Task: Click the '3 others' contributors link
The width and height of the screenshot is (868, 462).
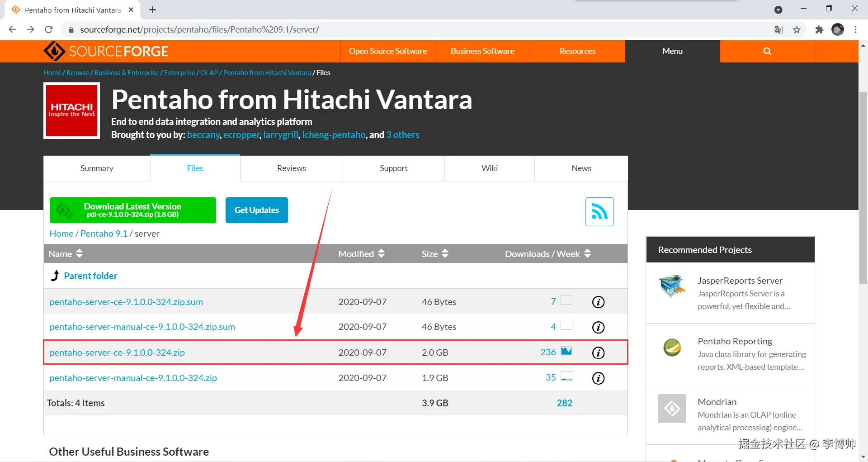Action: point(403,135)
